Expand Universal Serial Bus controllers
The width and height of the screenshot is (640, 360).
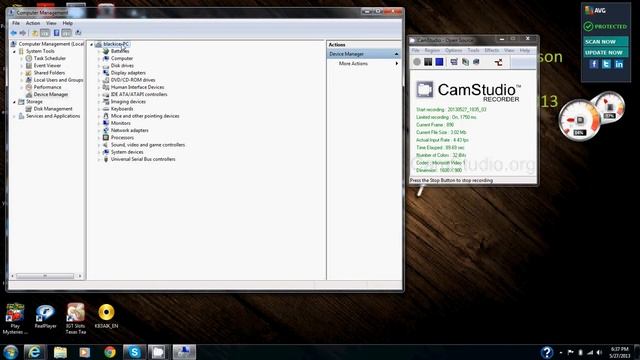pyautogui.click(x=99, y=160)
